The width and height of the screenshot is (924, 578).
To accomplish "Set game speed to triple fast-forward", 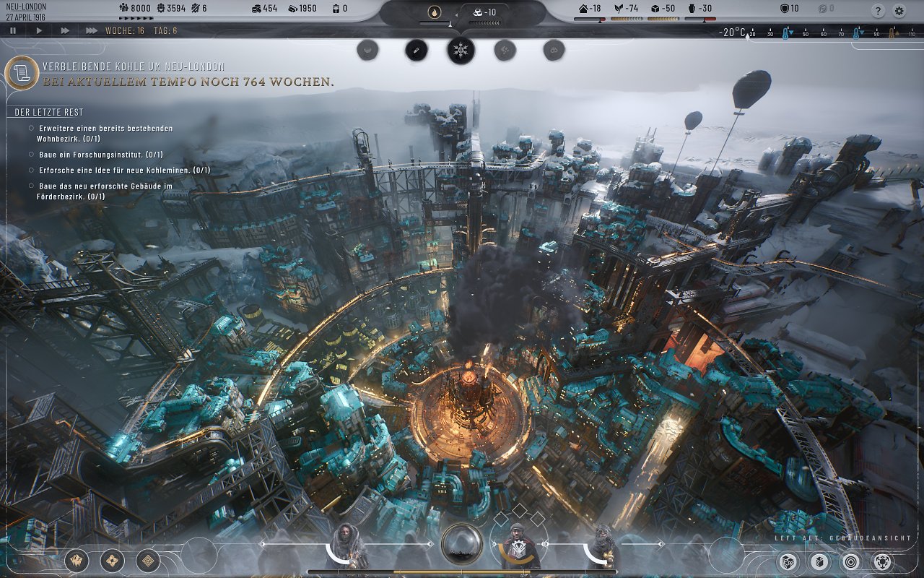I will pyautogui.click(x=92, y=31).
